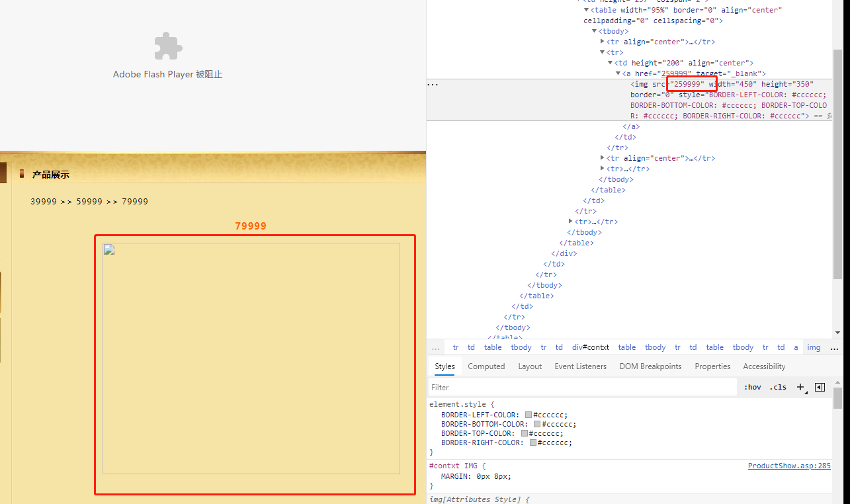Viewport: 850px width, 504px height.
Task: Open BORDER-LEFT-COLOR color swatch
Action: (529, 415)
